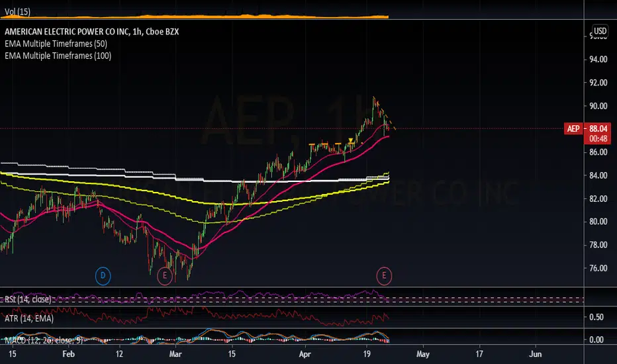Click the blue dividend D marker
The width and height of the screenshot is (617, 364).
click(103, 276)
